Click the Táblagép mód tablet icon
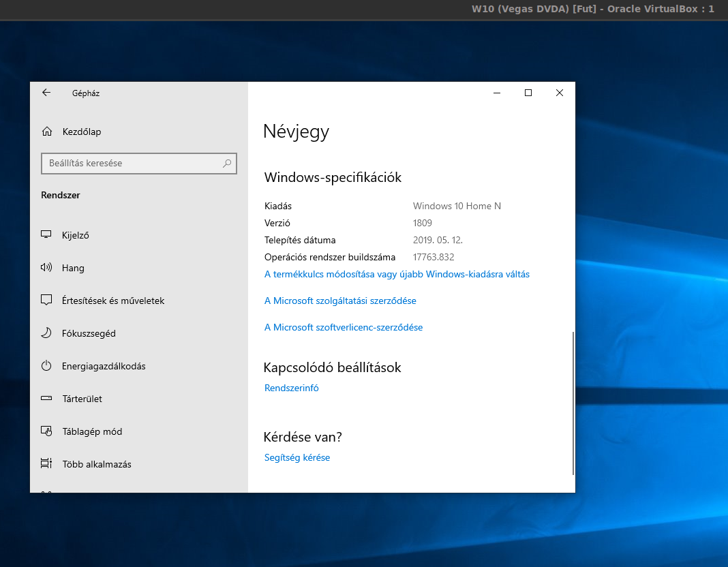 [46, 431]
